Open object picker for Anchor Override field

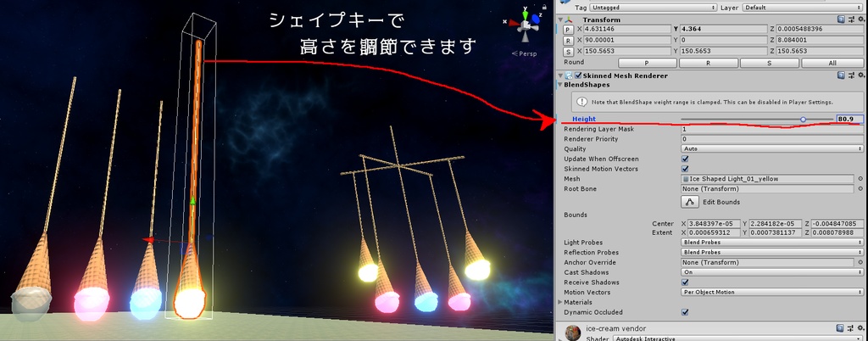(861, 262)
